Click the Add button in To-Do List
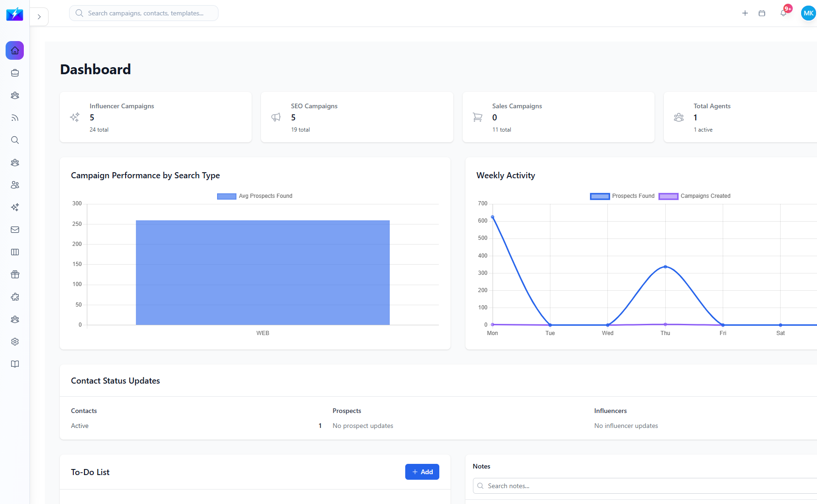Viewport: 817px width, 504px height. [x=422, y=472]
